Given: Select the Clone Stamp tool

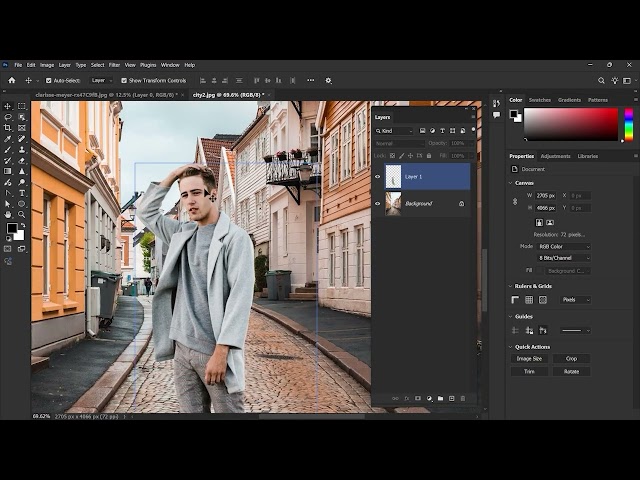Looking at the screenshot, I should click(22, 150).
